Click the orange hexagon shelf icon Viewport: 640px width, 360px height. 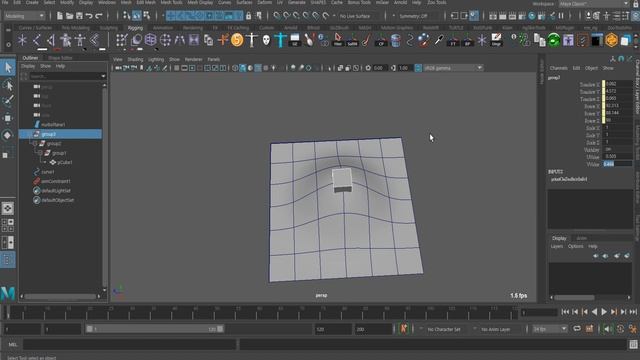[611, 40]
